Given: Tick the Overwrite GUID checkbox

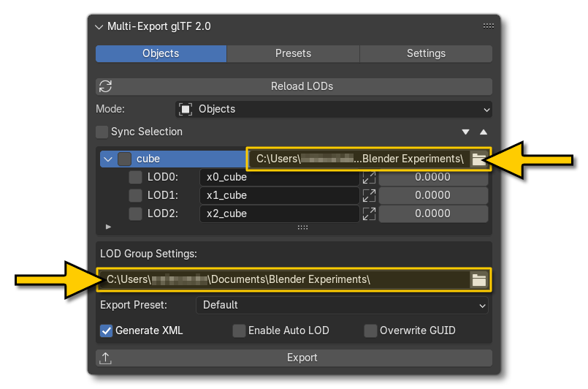Looking at the screenshot, I should tap(370, 331).
